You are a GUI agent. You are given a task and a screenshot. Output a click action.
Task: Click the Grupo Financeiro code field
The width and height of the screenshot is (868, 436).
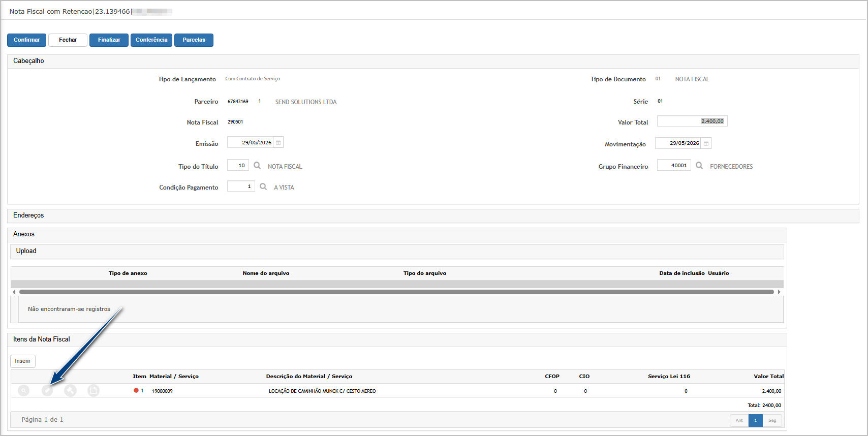tap(674, 165)
